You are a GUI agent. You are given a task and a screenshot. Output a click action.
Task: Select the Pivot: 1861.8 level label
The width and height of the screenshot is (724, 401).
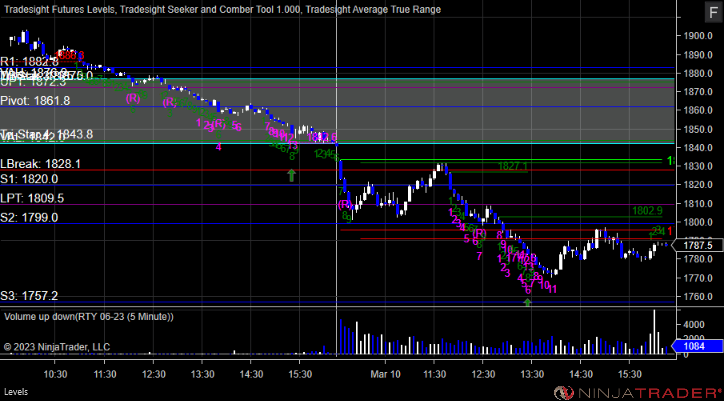click(35, 100)
